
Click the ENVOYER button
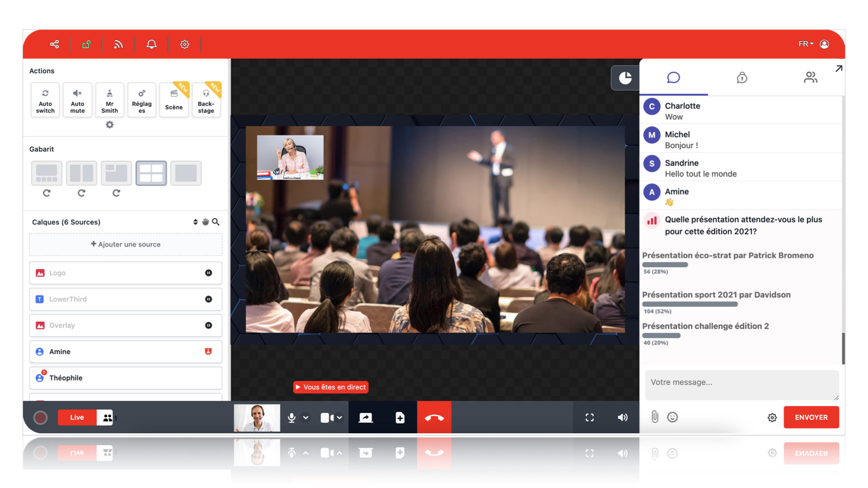click(811, 417)
